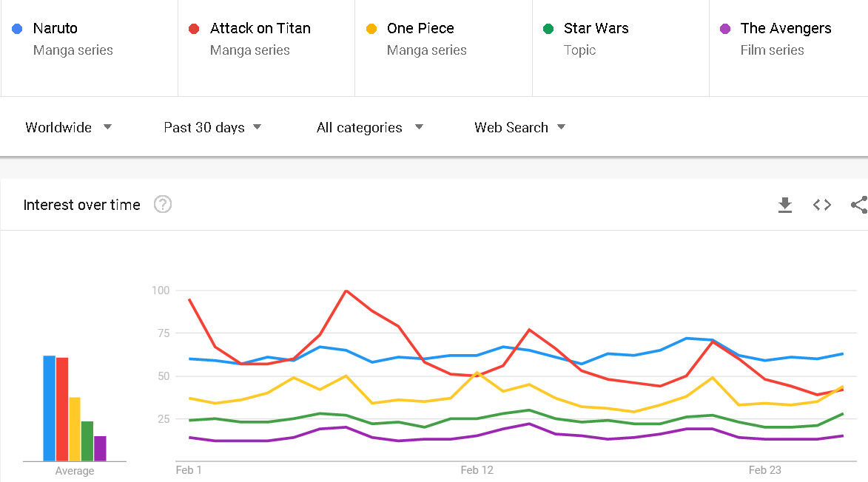
Task: Click the purple Avengers dot
Action: point(725,29)
